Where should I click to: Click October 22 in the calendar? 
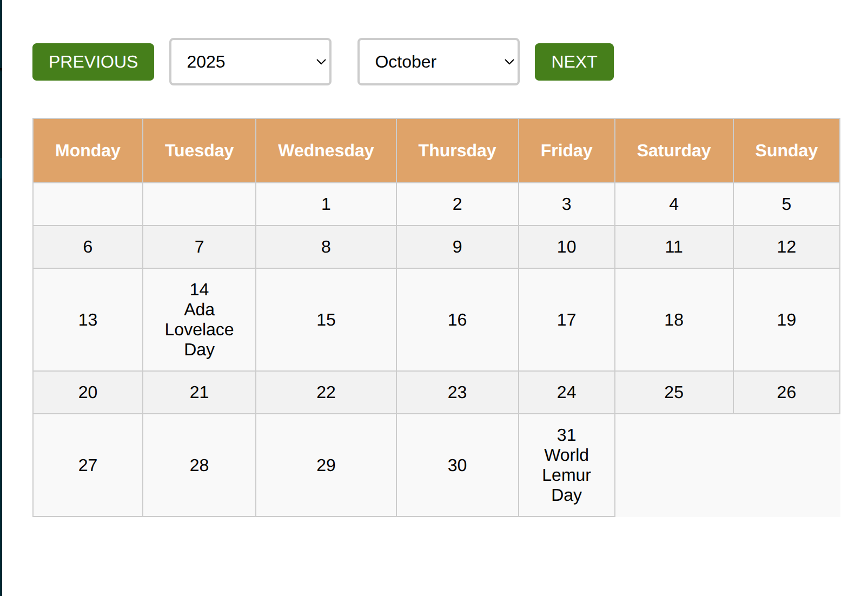click(325, 392)
